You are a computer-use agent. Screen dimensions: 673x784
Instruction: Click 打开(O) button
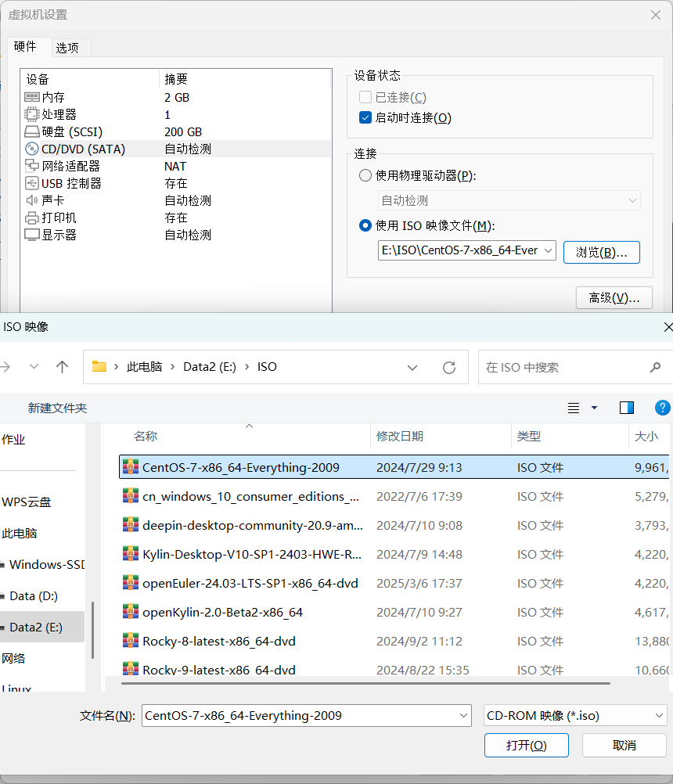(x=527, y=745)
